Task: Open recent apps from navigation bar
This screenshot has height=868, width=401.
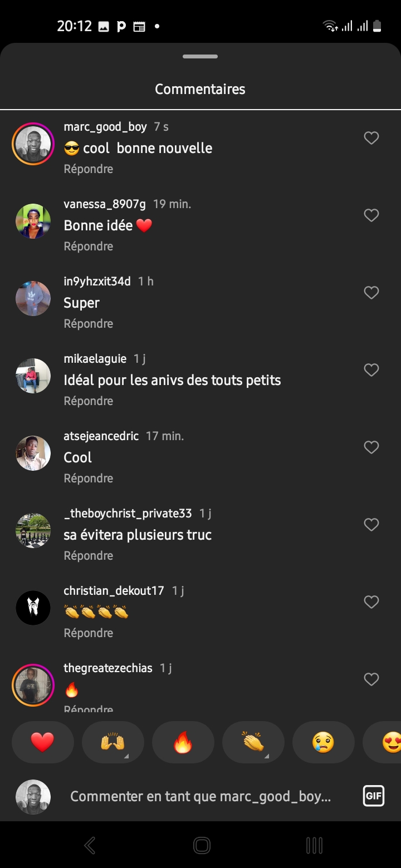Action: [314, 846]
